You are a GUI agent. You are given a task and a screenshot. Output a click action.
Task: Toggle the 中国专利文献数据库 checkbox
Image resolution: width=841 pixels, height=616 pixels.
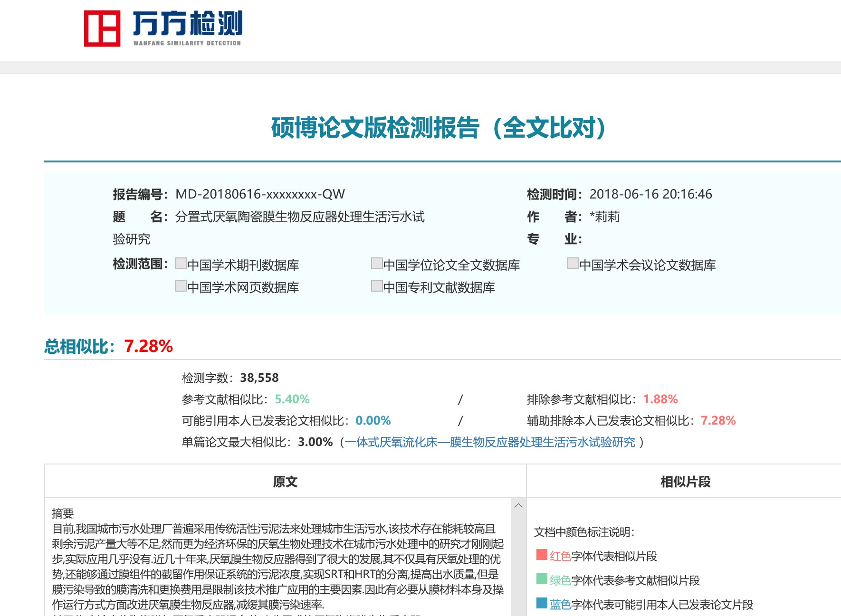377,286
